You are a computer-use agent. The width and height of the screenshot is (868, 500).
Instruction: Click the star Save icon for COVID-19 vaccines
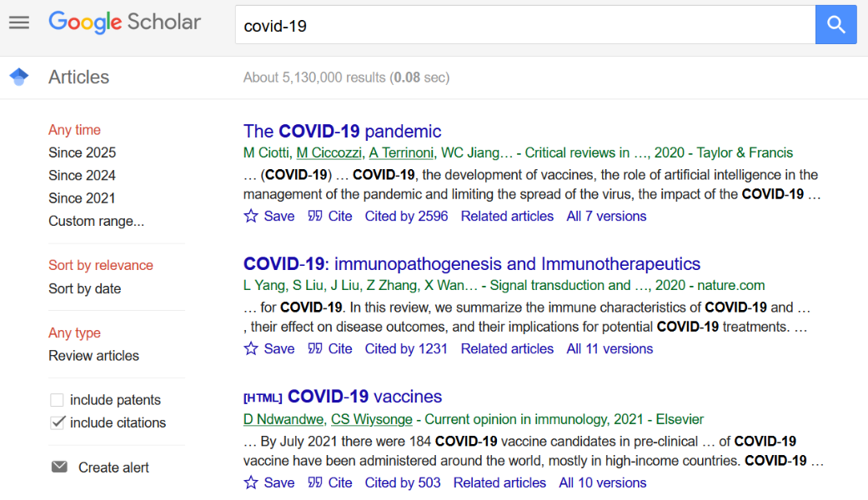click(251, 482)
